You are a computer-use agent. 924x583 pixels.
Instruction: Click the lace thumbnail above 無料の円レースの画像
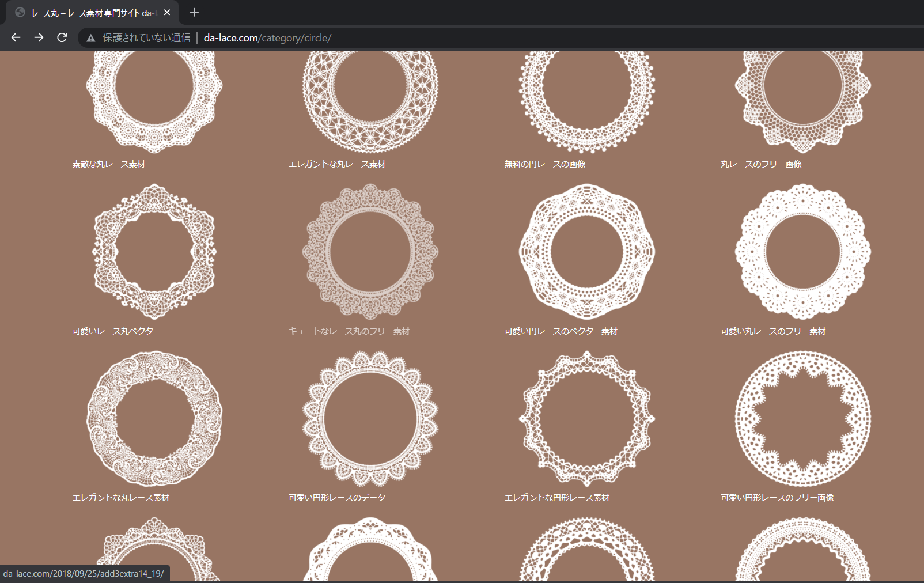[x=586, y=102]
